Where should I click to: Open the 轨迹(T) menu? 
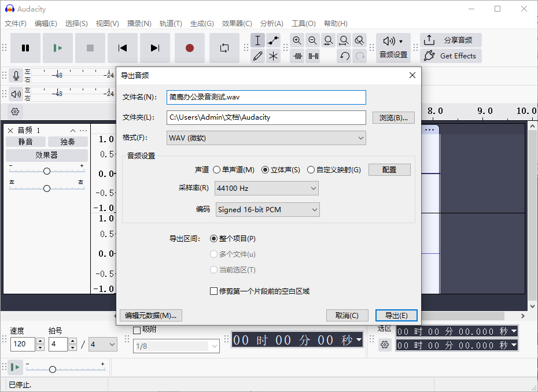pyautogui.click(x=171, y=23)
